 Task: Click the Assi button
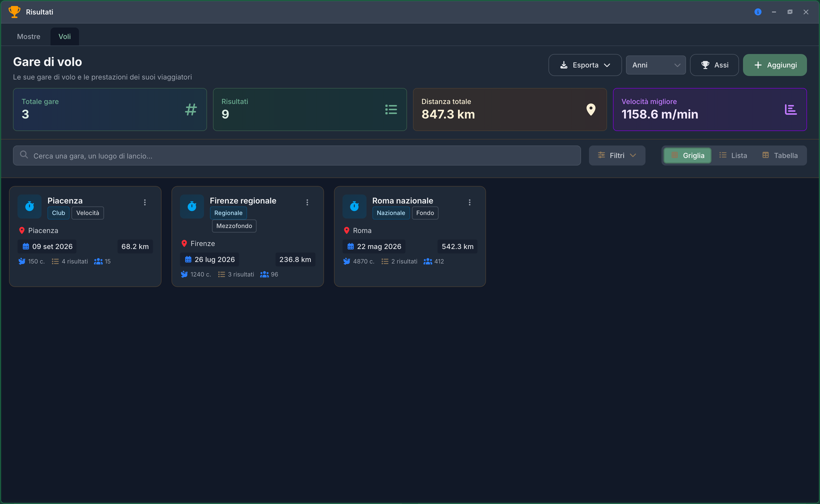[x=714, y=65]
